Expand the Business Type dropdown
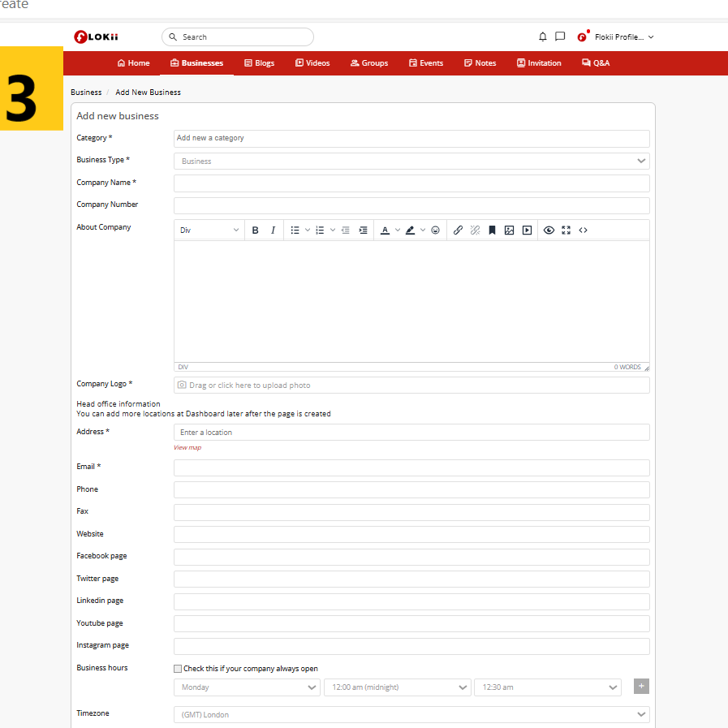 (x=411, y=162)
